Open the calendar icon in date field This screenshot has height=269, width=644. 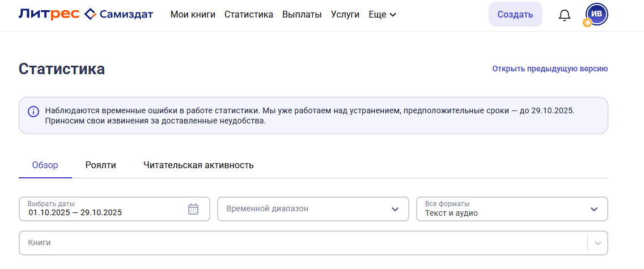coord(193,209)
